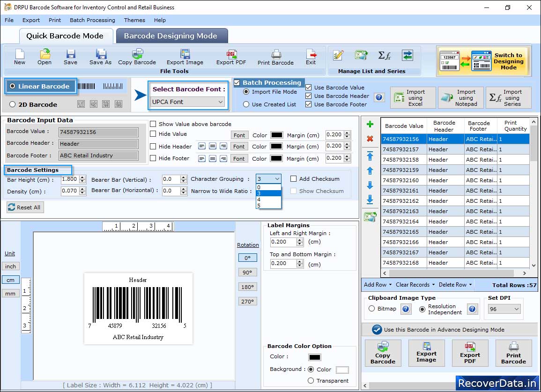The image size is (541, 392).
Task: Select the 2D Barcode radio button
Action: tap(13, 104)
